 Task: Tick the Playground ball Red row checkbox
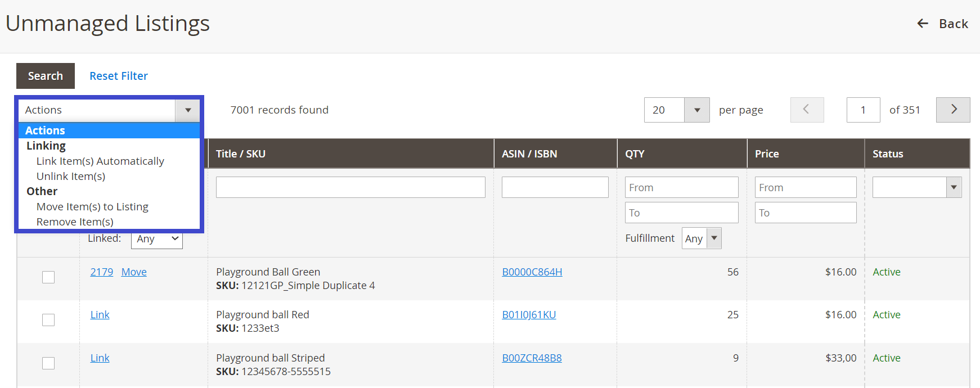[48, 320]
